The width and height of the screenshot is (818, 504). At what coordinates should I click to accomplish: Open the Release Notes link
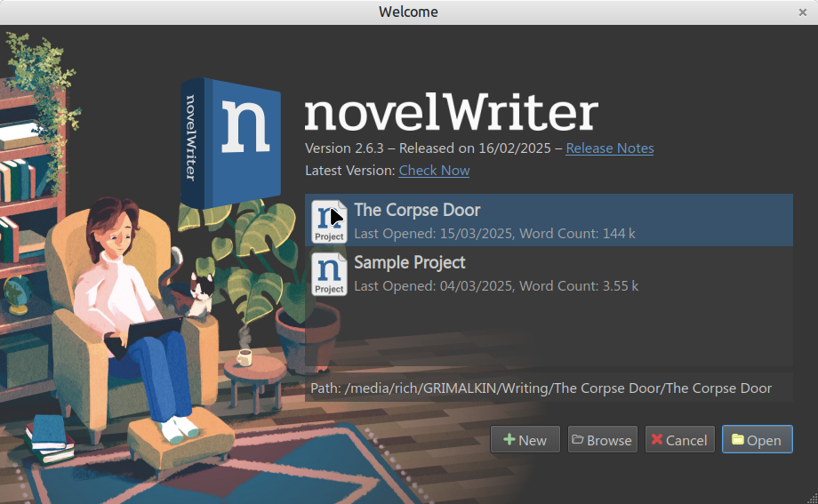coord(609,148)
